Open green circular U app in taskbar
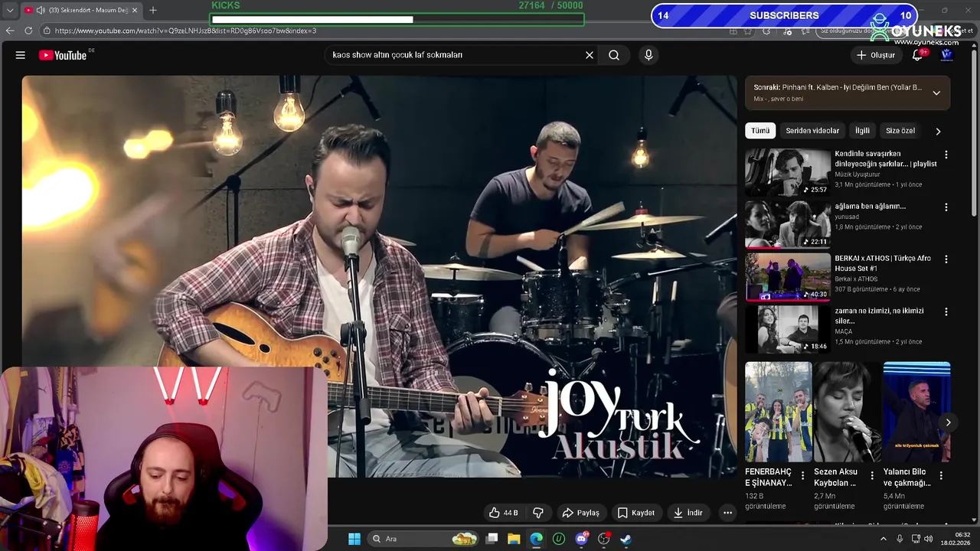 pyautogui.click(x=559, y=539)
